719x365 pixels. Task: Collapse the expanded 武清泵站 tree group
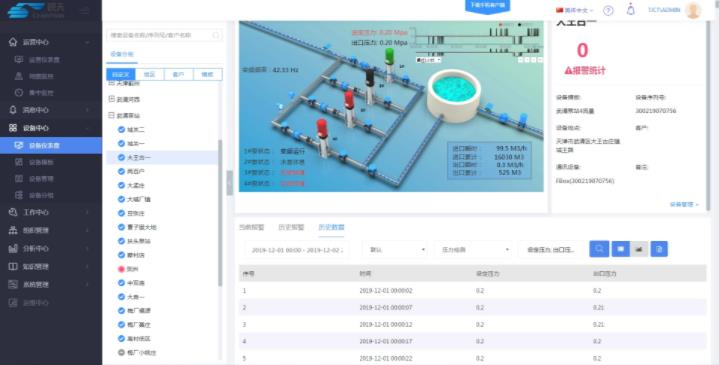[x=111, y=116]
